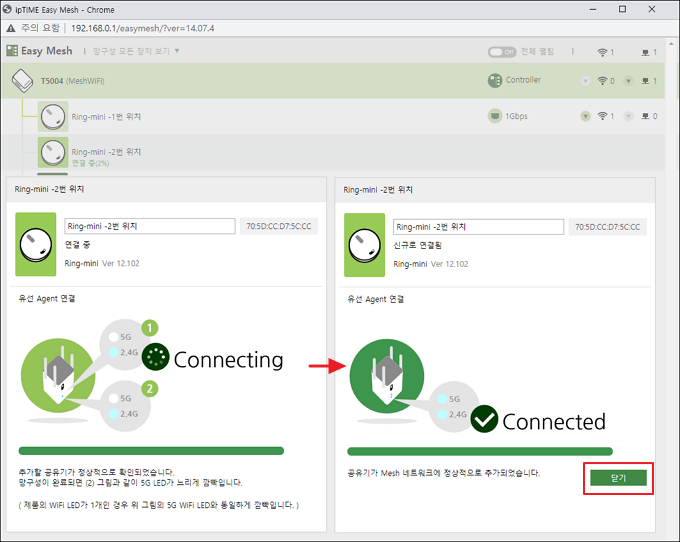The image size is (680, 542).
Task: Click the light green extender illustration in left panel
Action: pos(58,375)
